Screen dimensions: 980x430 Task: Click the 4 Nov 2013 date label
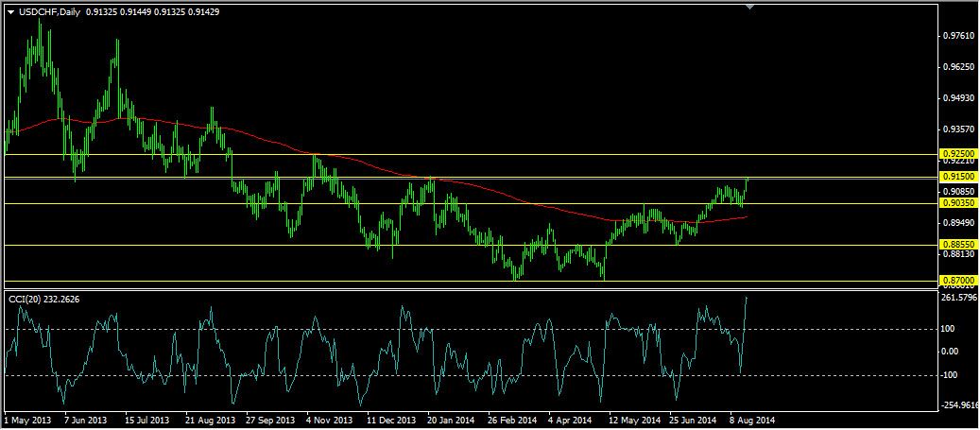tap(330, 420)
